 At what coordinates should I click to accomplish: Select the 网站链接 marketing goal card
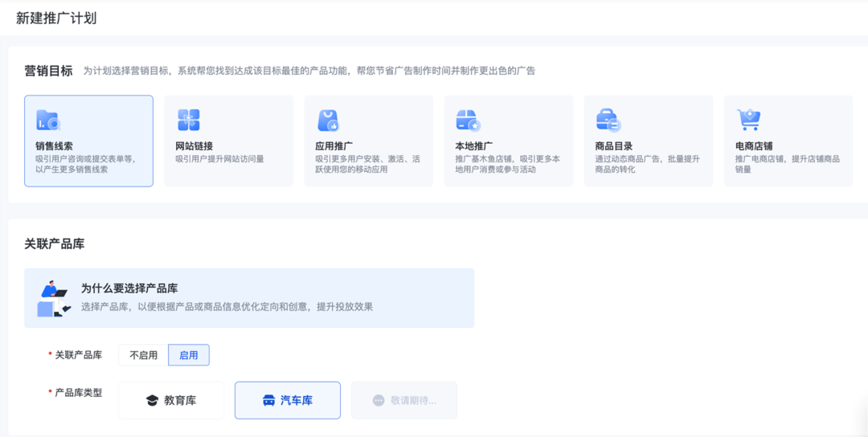coord(228,141)
